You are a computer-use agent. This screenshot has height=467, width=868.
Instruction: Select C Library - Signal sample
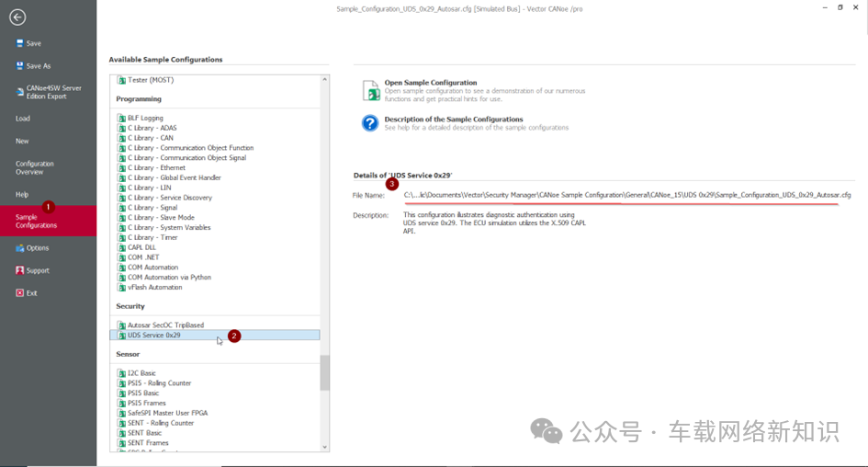coord(152,208)
